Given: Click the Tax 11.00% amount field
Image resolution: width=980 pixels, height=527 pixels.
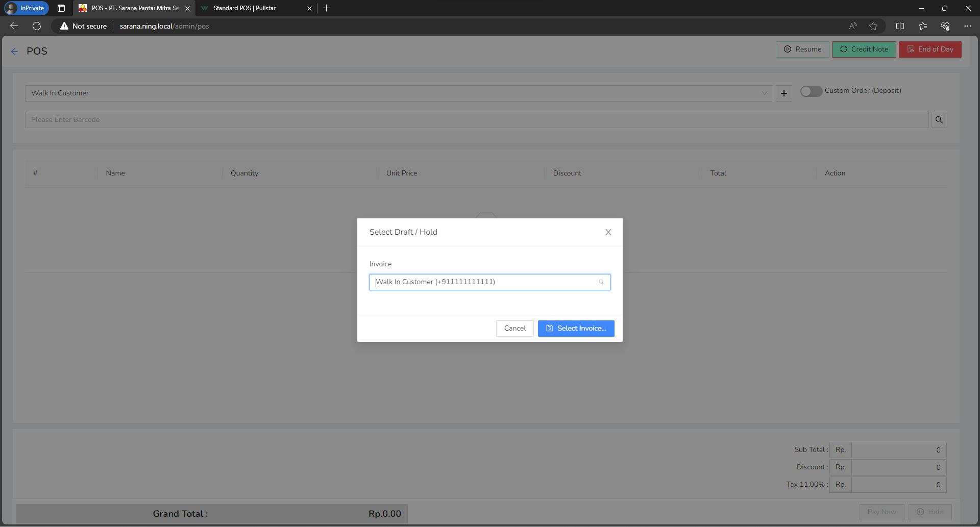Looking at the screenshot, I should click(x=898, y=485).
